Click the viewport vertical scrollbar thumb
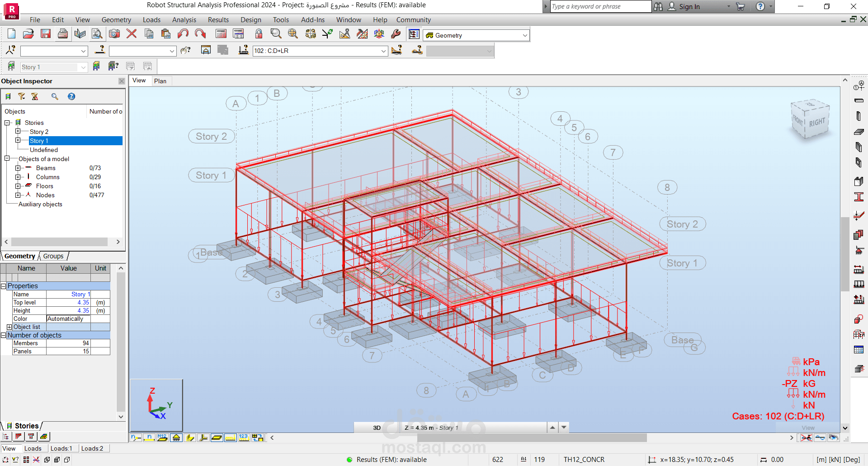This screenshot has width=868, height=466. point(844,254)
